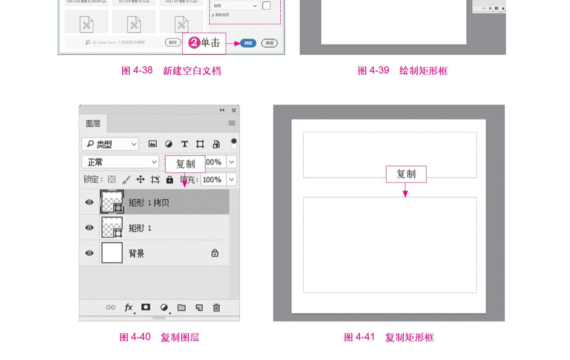Toggle lock all padlock icon
This screenshot has height=360, width=570.
(169, 179)
